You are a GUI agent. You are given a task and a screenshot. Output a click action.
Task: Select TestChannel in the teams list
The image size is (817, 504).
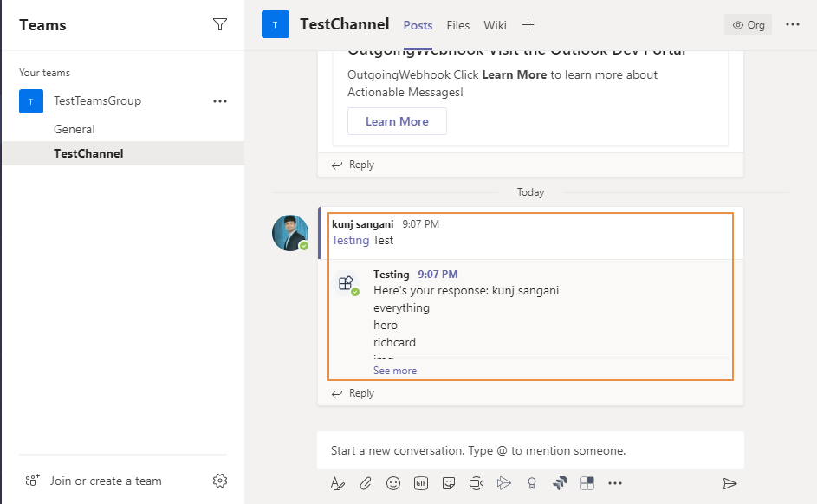point(124,153)
